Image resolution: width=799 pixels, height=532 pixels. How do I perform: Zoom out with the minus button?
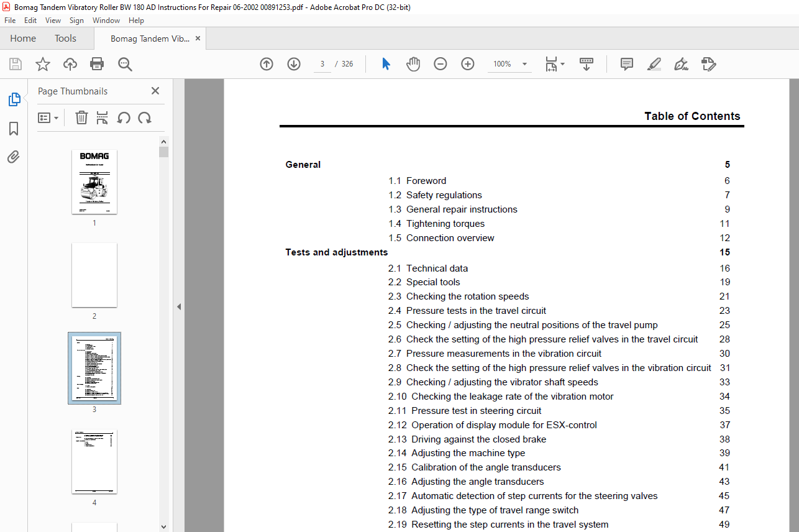441,64
